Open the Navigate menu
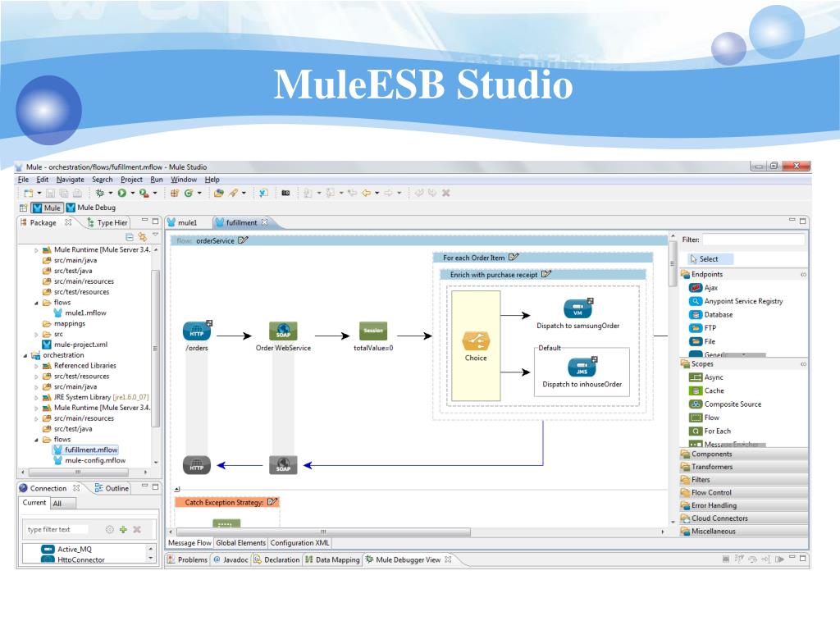The width and height of the screenshot is (840, 630). click(x=71, y=180)
